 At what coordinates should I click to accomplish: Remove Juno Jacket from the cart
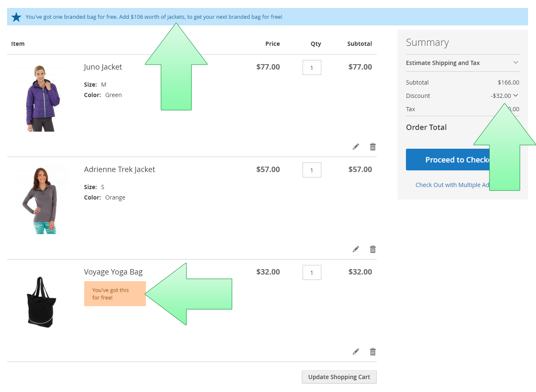pos(373,147)
